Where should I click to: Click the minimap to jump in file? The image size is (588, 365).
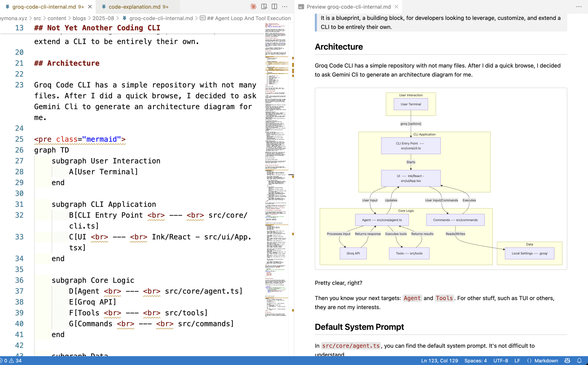(x=275, y=169)
